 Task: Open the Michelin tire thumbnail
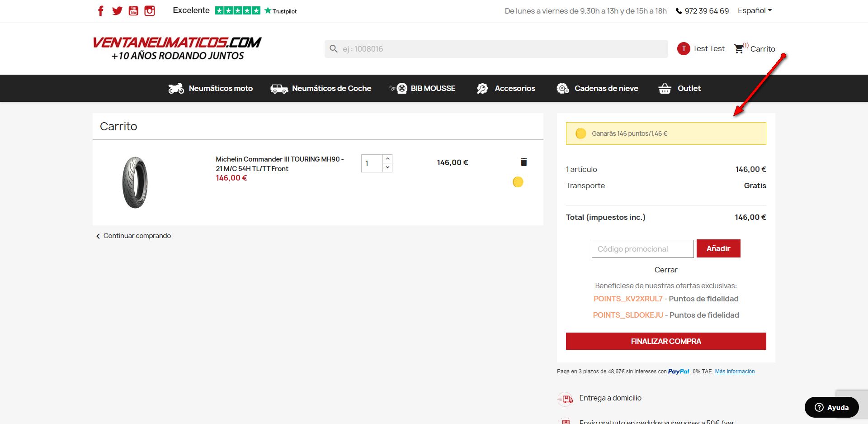(x=135, y=182)
